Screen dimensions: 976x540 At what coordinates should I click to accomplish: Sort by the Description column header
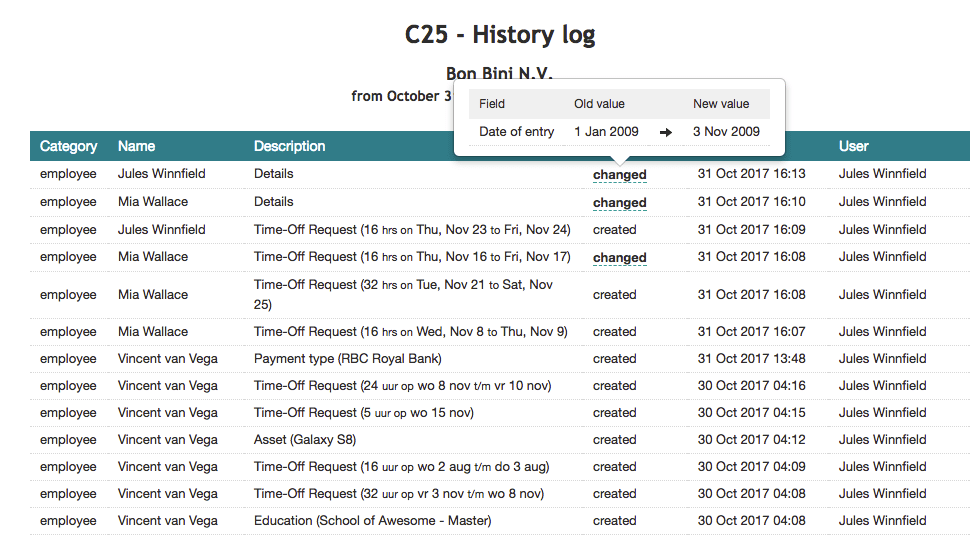point(289,146)
